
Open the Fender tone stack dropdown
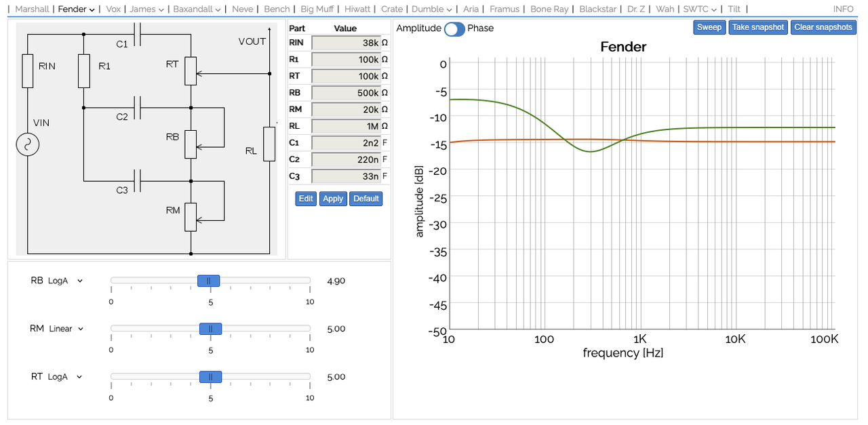coord(76,9)
